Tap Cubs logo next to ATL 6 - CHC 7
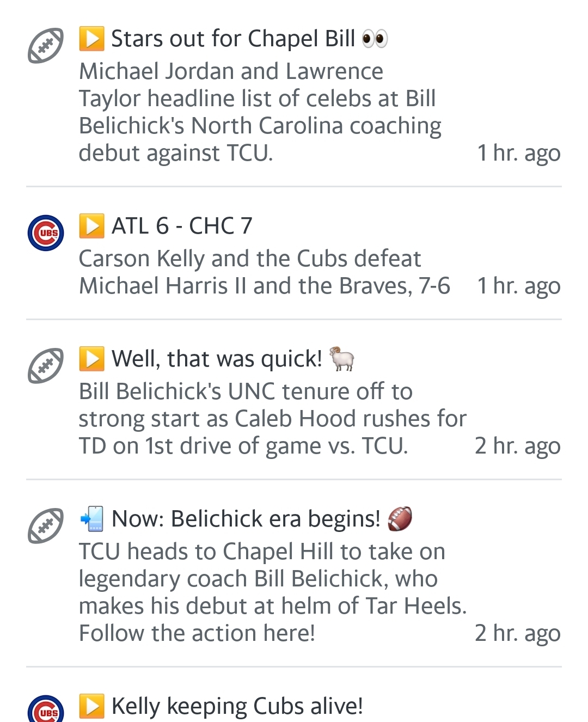The width and height of the screenshot is (588, 722). click(46, 232)
